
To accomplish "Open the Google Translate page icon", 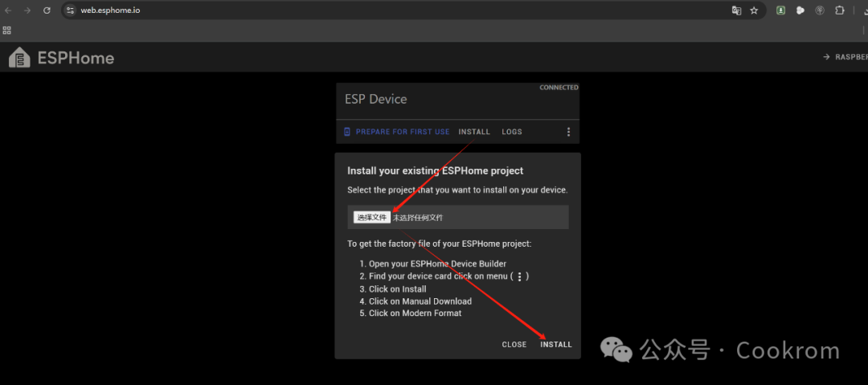I will pyautogui.click(x=736, y=10).
